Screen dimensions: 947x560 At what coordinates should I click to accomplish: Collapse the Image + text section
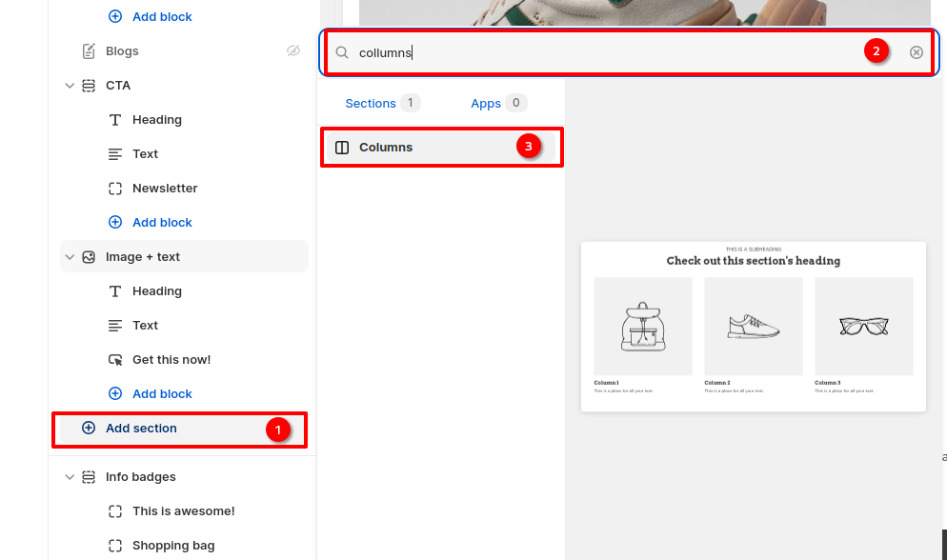click(70, 257)
